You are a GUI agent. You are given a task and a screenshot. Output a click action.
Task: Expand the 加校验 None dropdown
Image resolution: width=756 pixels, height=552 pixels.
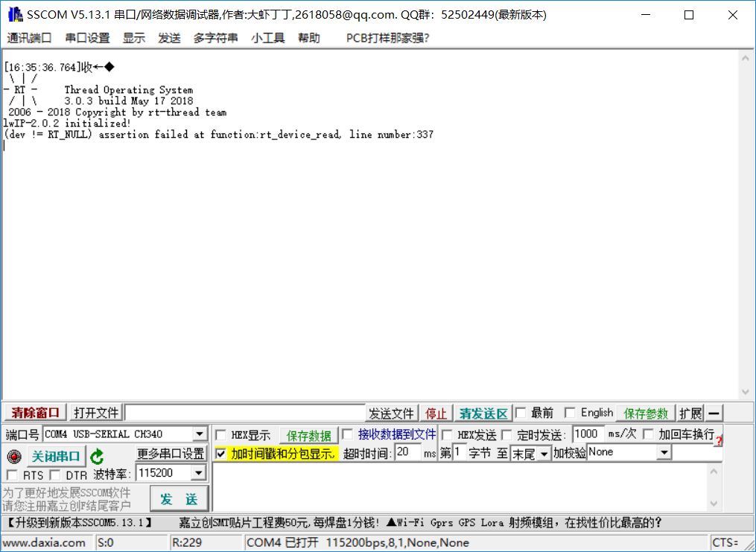pyautogui.click(x=664, y=452)
